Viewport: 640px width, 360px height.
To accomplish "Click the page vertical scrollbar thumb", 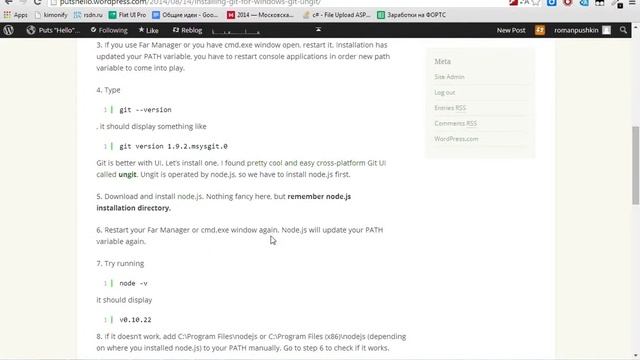I will click(x=636, y=165).
